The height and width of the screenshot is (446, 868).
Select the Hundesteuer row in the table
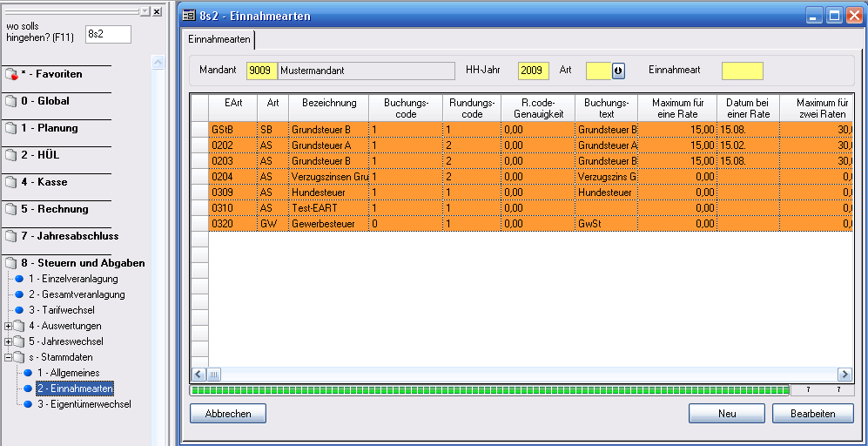coord(329,192)
